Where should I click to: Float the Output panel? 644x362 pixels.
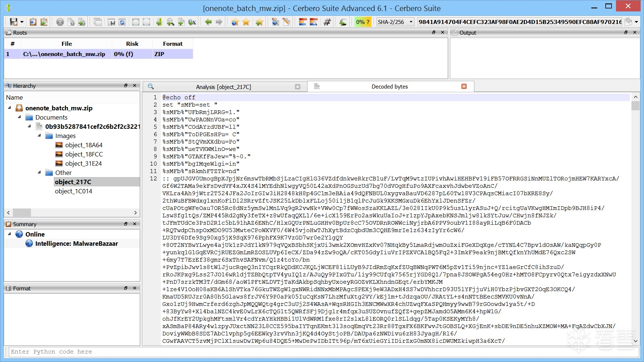pos(626,32)
